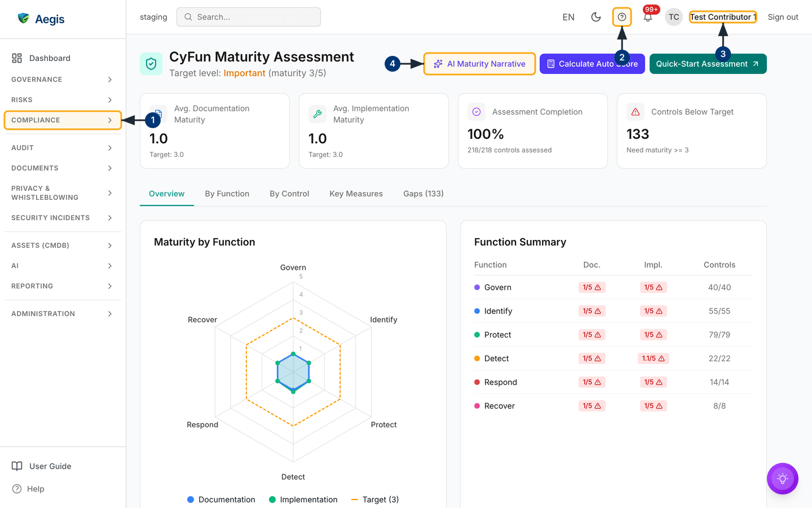
Task: Click the Govern purple color dot
Action: click(477, 287)
